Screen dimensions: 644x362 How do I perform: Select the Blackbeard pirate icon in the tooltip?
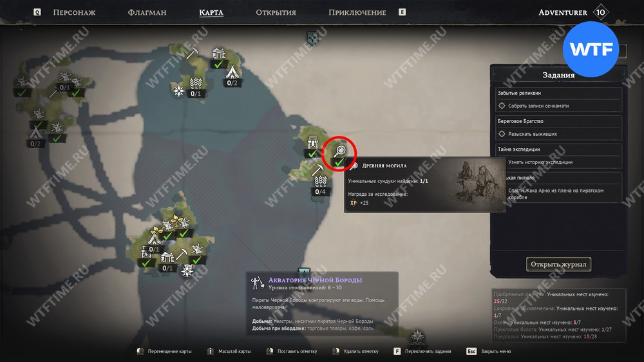(x=258, y=283)
